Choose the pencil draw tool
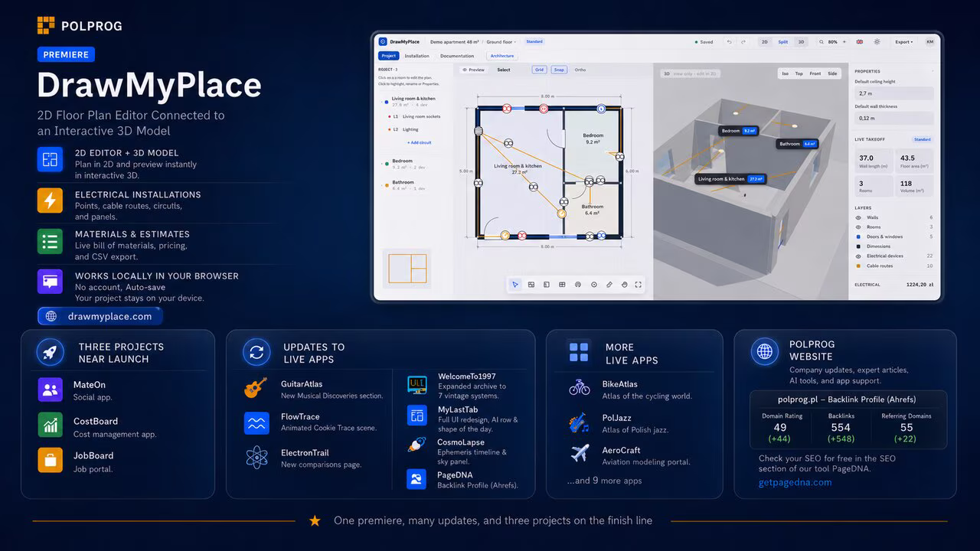Image resolution: width=980 pixels, height=551 pixels. 609,285
